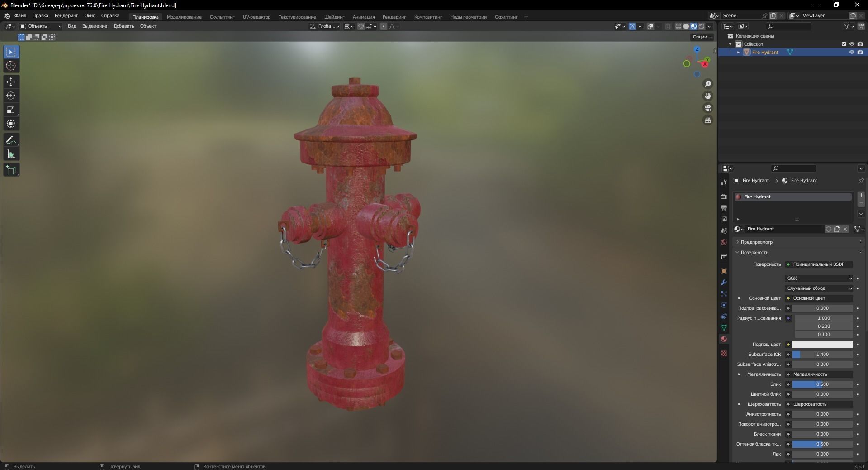868x470 pixels.
Task: Open the Edit (Правка) menu
Action: pos(40,16)
